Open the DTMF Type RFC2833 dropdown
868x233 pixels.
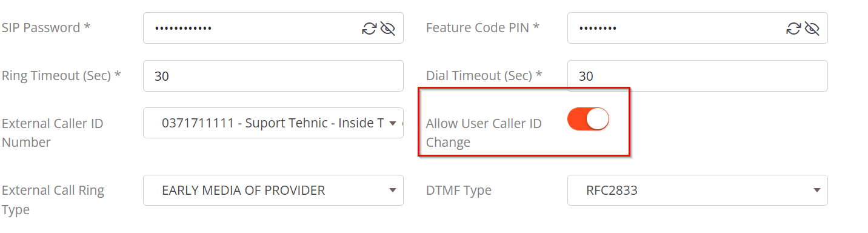[x=698, y=191]
